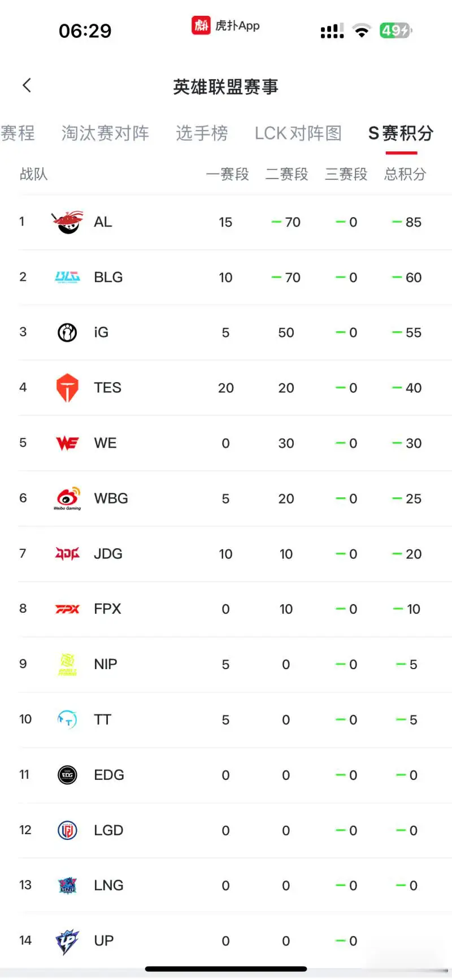Tap the FPX team logo

(67, 609)
